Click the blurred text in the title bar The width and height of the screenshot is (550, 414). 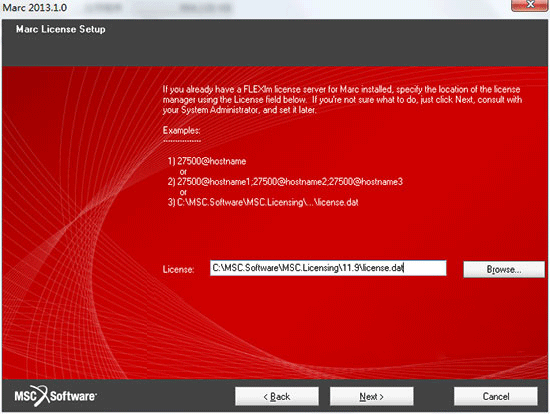point(158,7)
